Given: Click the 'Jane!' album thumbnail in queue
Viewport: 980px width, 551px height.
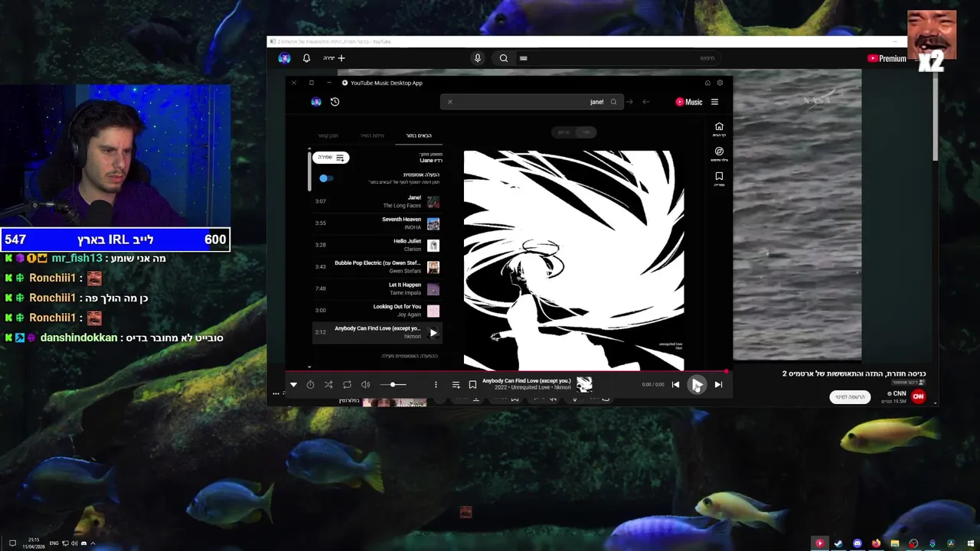Looking at the screenshot, I should [x=433, y=202].
